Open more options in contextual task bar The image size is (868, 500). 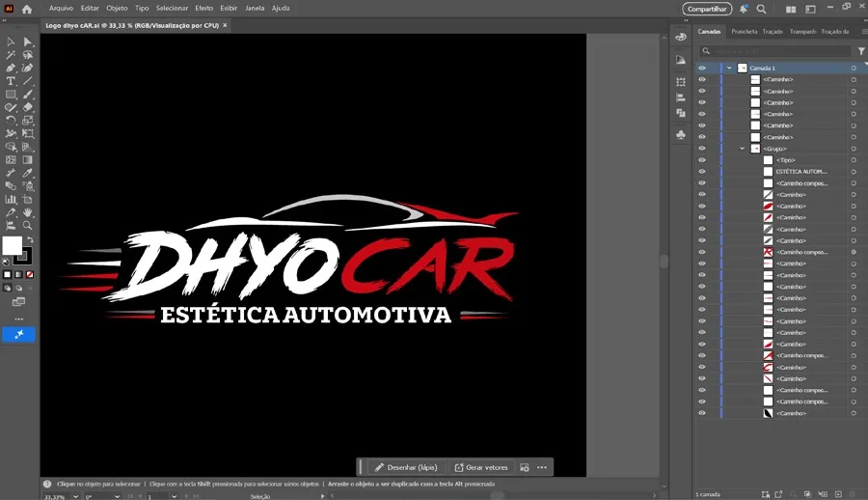tap(542, 467)
